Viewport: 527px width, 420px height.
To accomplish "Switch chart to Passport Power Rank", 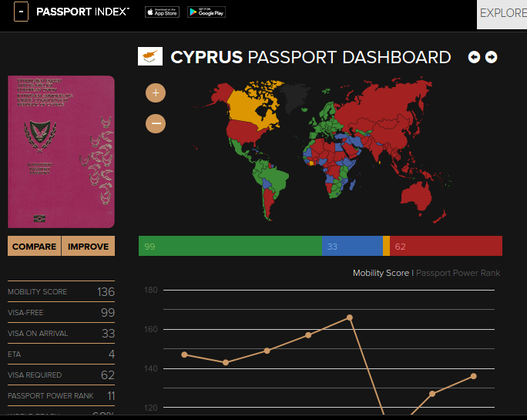I will click(x=458, y=273).
